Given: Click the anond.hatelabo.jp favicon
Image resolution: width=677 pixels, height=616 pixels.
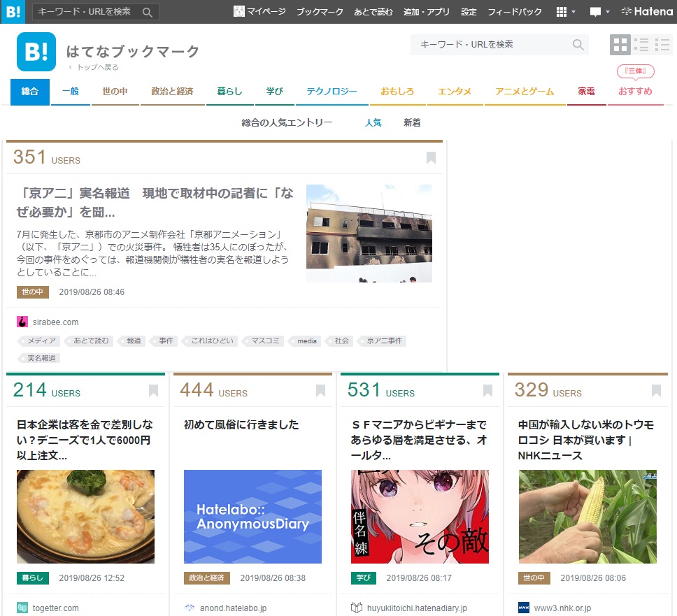Looking at the screenshot, I should point(189,608).
